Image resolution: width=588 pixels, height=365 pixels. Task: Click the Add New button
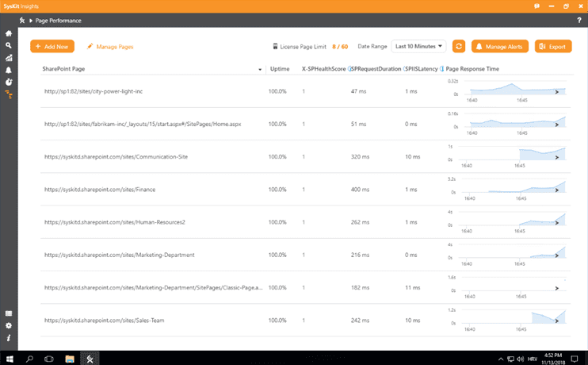click(x=52, y=47)
